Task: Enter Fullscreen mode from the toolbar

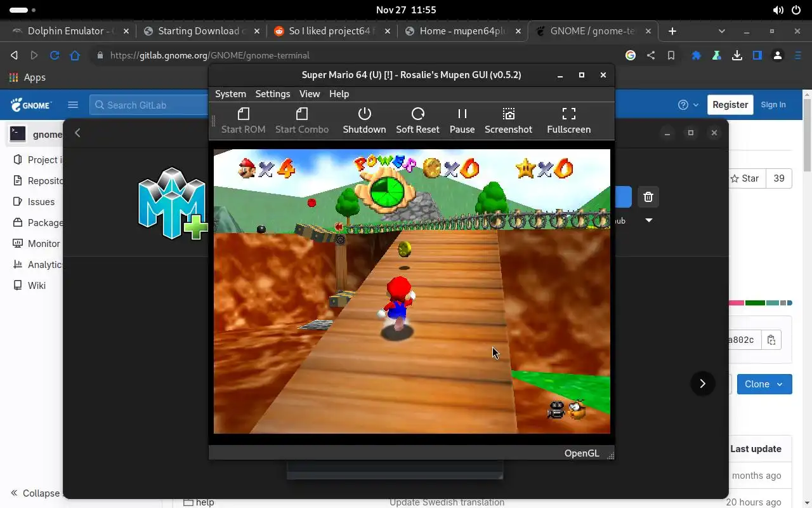Action: [568, 121]
